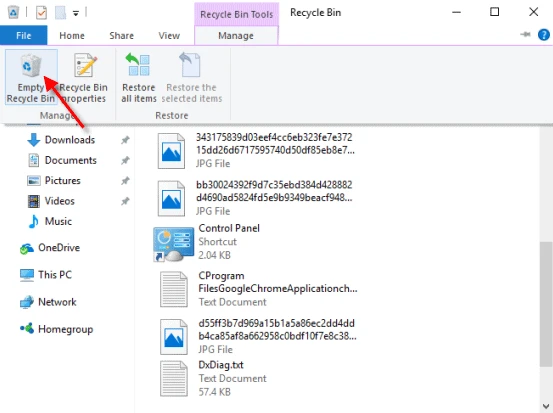The height and width of the screenshot is (413, 553).
Task: Click the Properties checkmark quick access icon
Action: (x=41, y=13)
